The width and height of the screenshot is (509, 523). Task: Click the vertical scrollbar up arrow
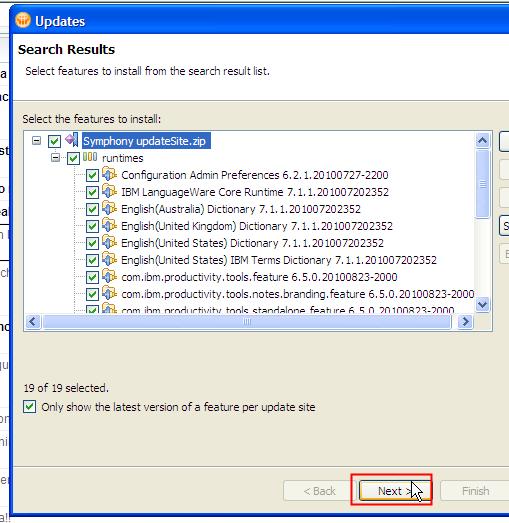[482, 140]
